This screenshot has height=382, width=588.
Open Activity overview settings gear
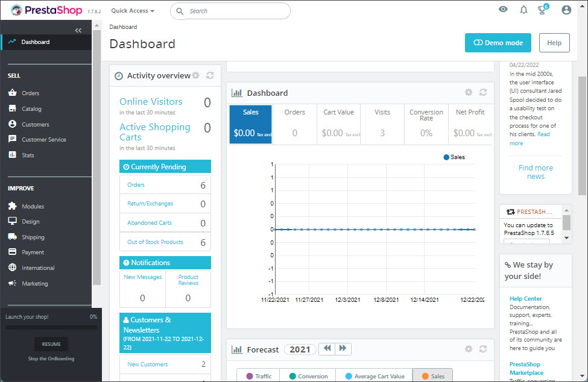tap(196, 75)
